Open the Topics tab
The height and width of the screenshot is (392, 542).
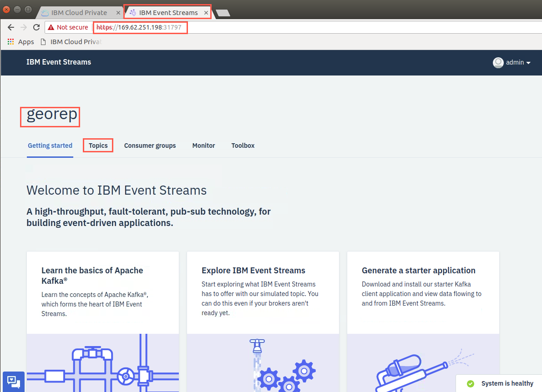(98, 146)
